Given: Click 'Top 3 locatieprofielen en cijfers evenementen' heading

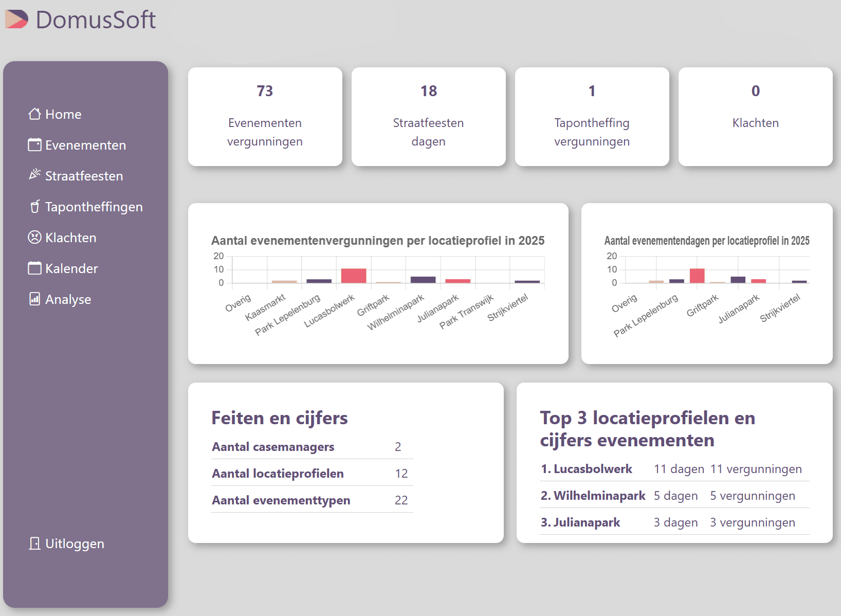Looking at the screenshot, I should tap(648, 429).
